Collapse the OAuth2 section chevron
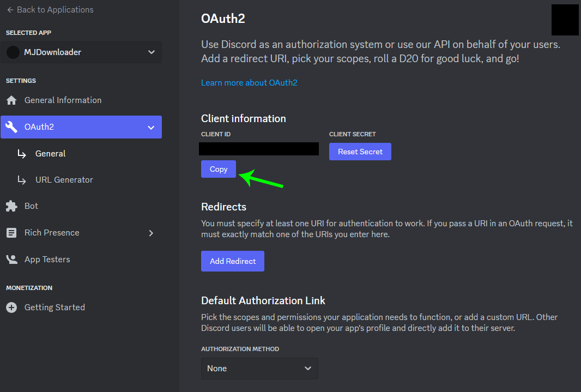Screen dimensions: 581x392 pyautogui.click(x=151, y=128)
